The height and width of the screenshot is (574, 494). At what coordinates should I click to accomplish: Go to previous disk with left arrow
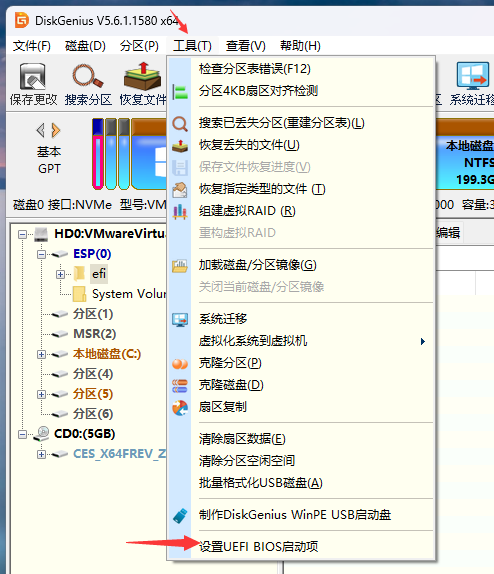[40, 130]
